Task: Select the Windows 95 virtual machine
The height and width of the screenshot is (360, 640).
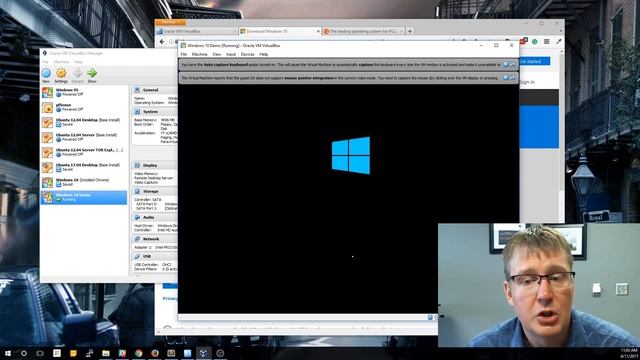Action: [x=84, y=92]
